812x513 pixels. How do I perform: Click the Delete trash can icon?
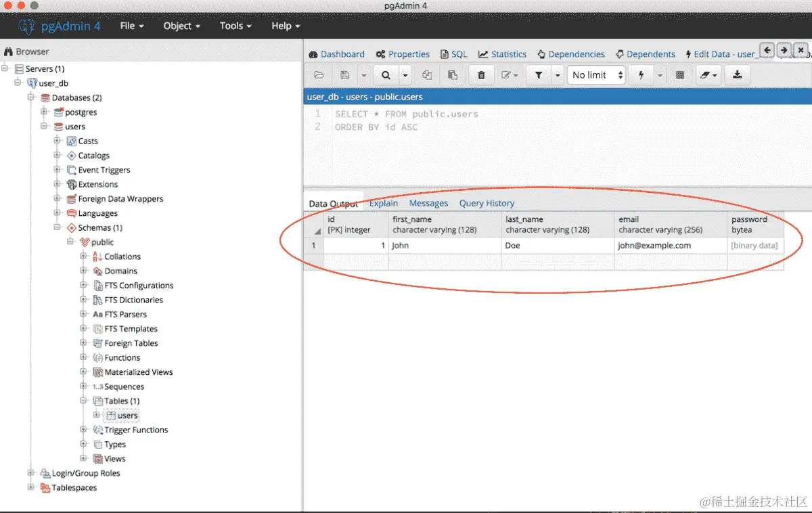[x=481, y=75]
